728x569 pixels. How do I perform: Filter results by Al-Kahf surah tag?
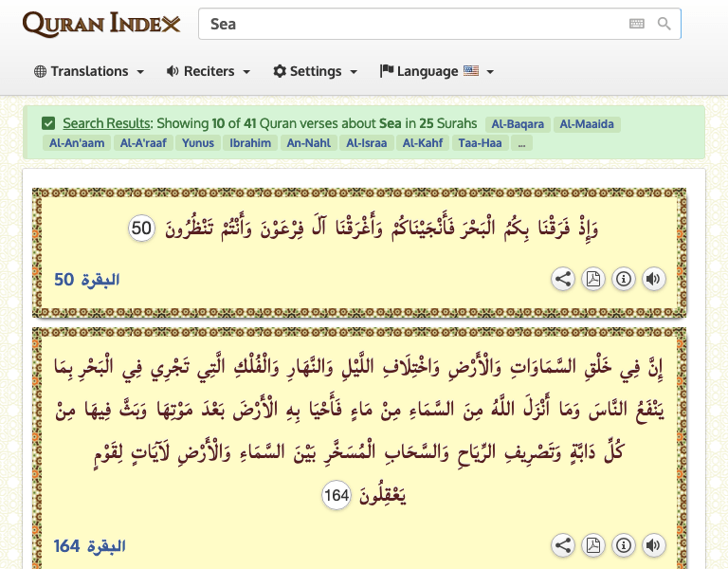(x=423, y=143)
